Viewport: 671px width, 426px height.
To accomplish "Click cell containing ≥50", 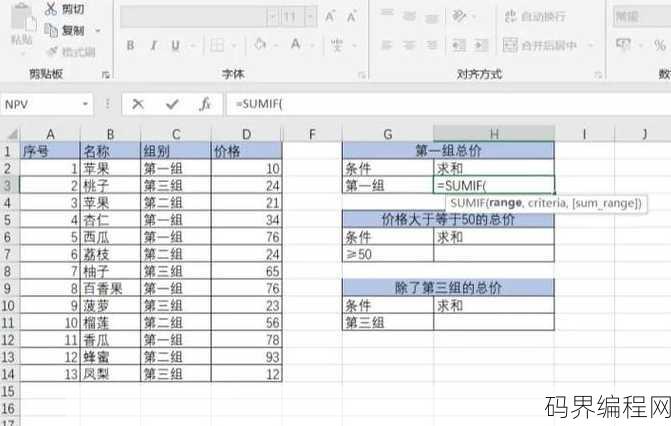I will [388, 254].
